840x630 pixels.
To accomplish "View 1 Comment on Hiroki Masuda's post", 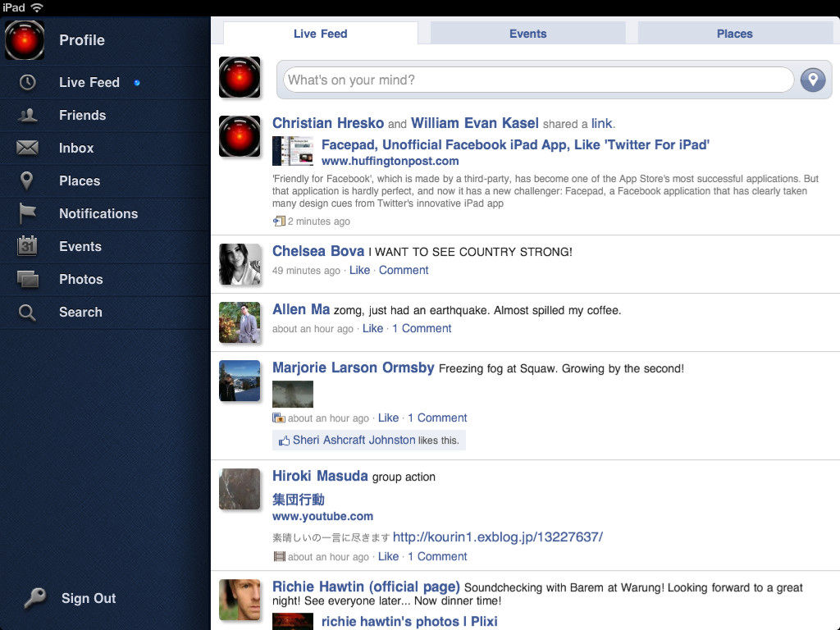I will click(x=437, y=557).
